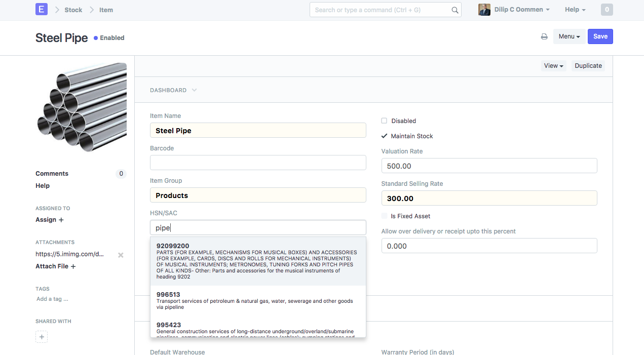
Task: Click the Steel Pipe item image
Action: tap(82, 107)
